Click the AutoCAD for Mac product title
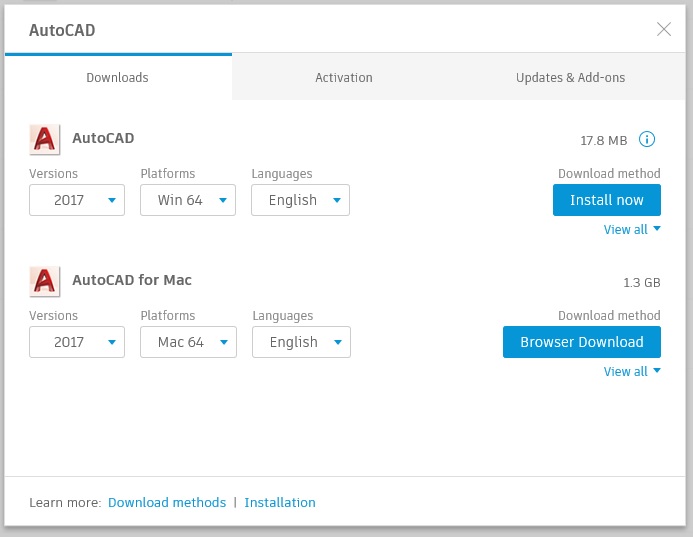This screenshot has height=537, width=693. pos(132,280)
